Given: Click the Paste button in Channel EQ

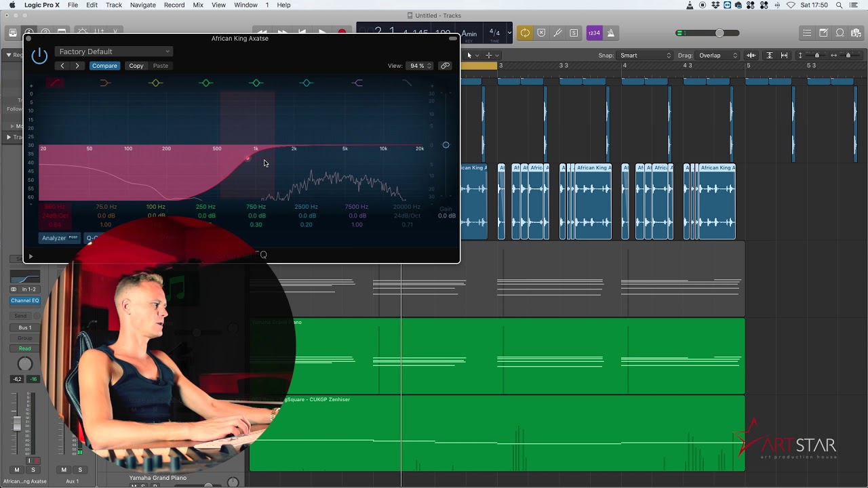Looking at the screenshot, I should (x=161, y=66).
